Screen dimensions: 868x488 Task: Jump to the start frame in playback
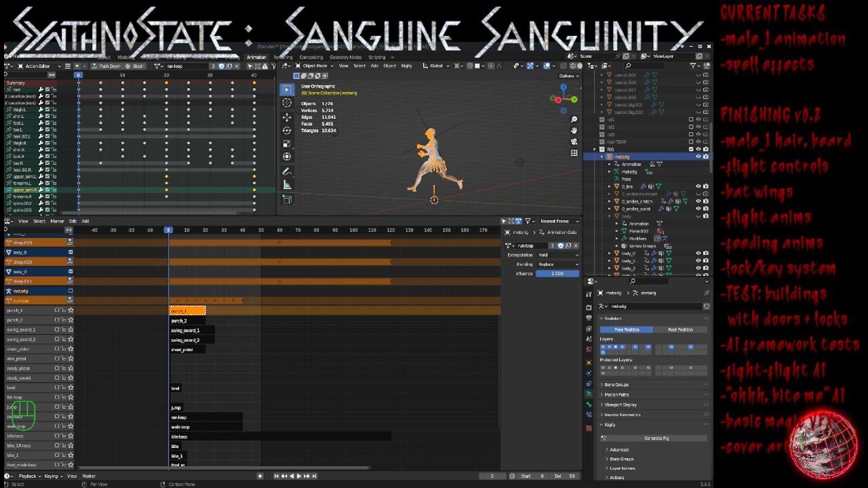click(x=276, y=476)
